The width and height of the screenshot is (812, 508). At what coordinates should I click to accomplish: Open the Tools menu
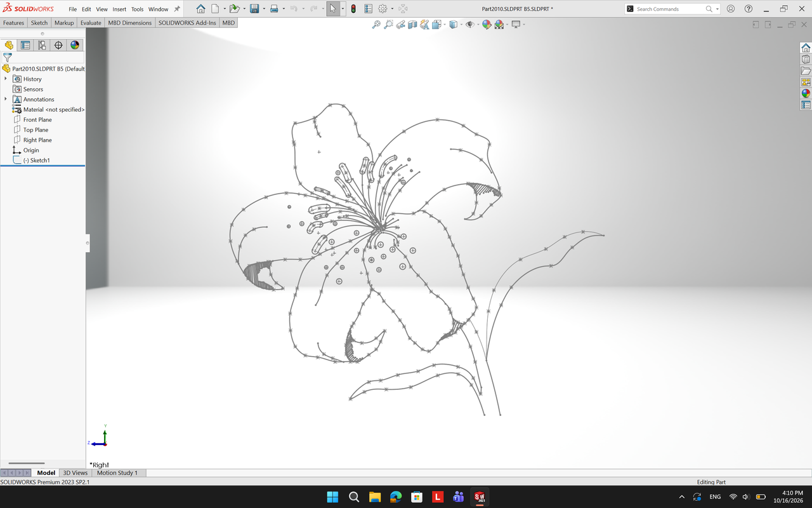point(137,10)
